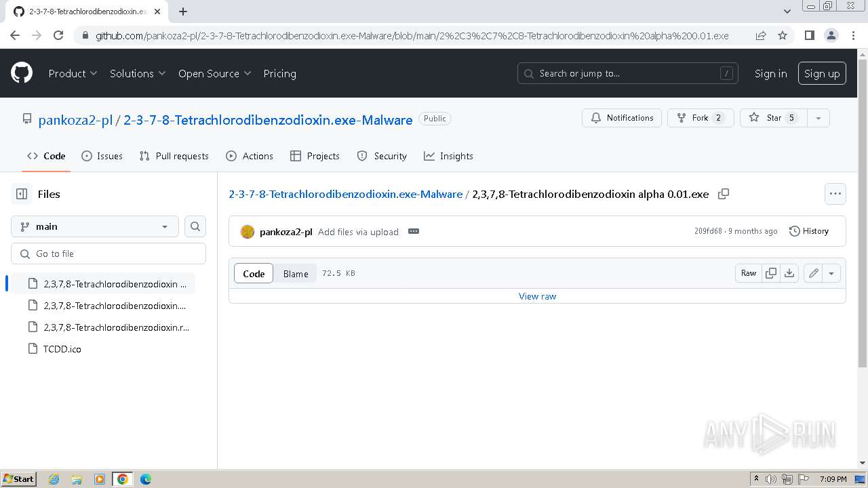Open file explorer from taskbar
Screen dimensions: 868x488
77,479
